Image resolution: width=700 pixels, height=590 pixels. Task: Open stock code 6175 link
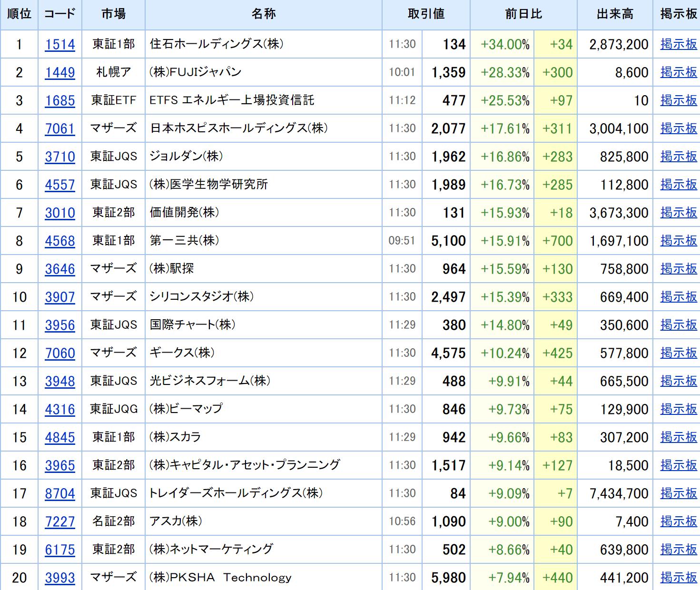click(x=60, y=550)
